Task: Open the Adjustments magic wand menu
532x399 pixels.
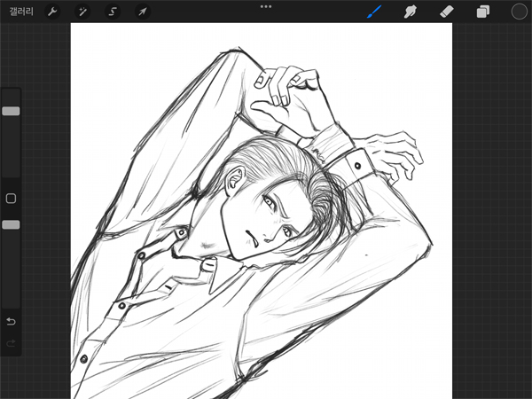Action: pos(82,12)
